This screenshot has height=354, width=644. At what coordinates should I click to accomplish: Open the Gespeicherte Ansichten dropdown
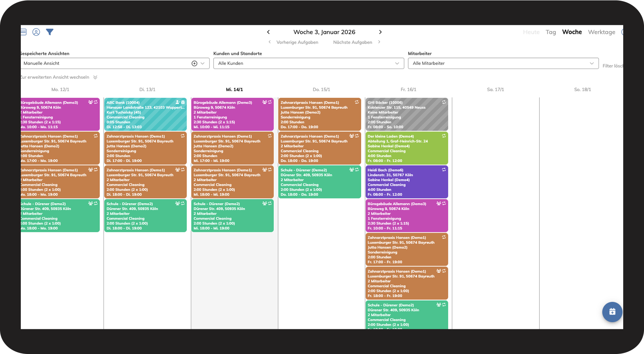[203, 63]
